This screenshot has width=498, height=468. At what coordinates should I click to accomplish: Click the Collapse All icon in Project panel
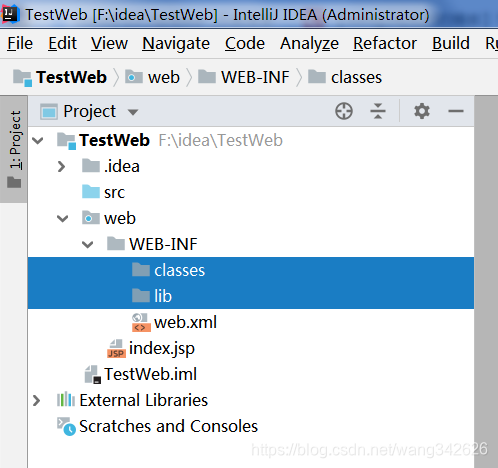[x=378, y=111]
